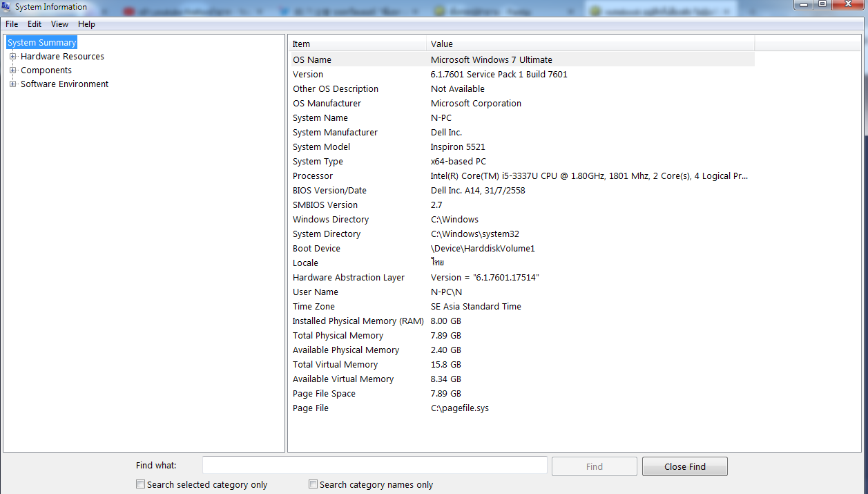Select Software Environment category
The width and height of the screenshot is (868, 494).
pos(64,84)
